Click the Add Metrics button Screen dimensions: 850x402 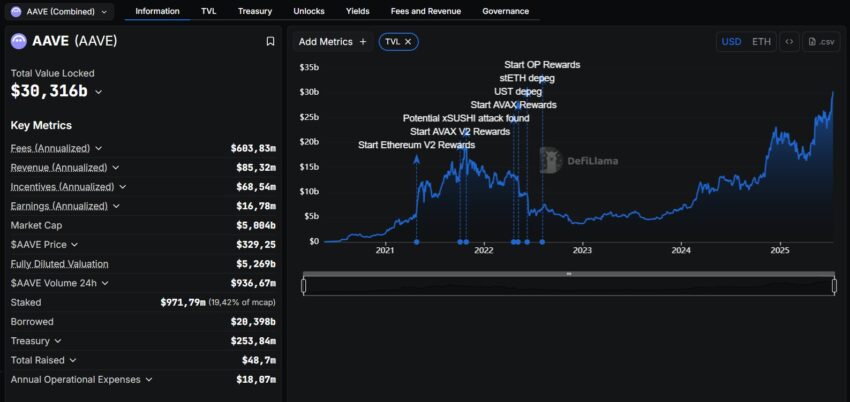[x=332, y=42]
